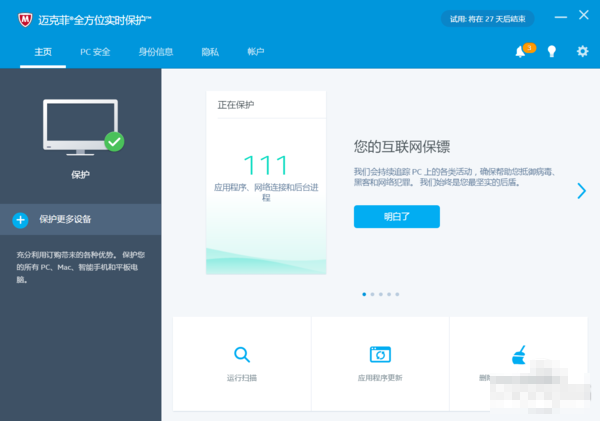Close the McAfee window
Image resolution: width=600 pixels, height=421 pixels.
[x=584, y=15]
